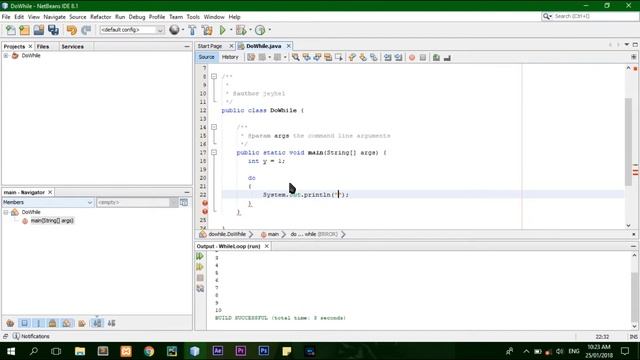Expand the DoWhile project node
Viewport: 640px width, 360px height.
tap(6, 56)
